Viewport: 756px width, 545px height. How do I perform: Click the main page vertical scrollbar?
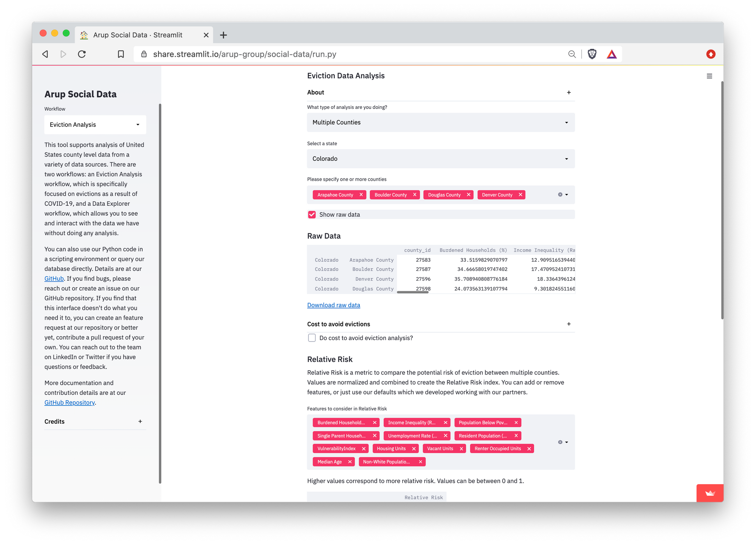(x=722, y=200)
